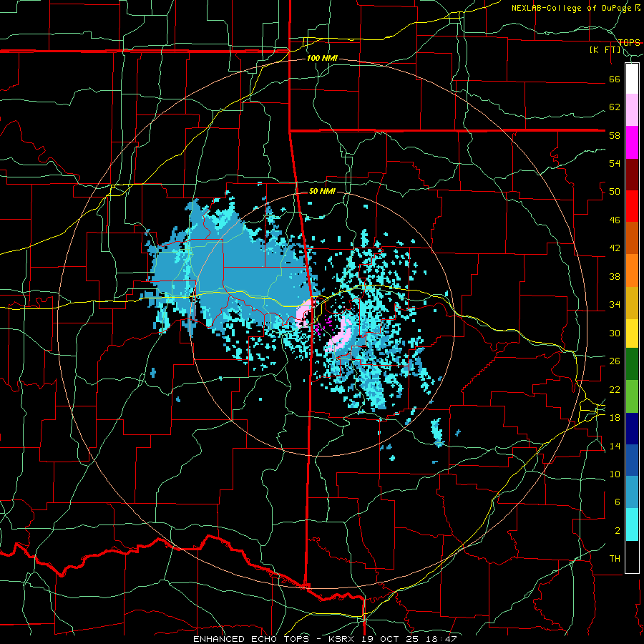Click the "50 NMI" range ring label
The width and height of the screenshot is (644, 644).
(x=322, y=191)
